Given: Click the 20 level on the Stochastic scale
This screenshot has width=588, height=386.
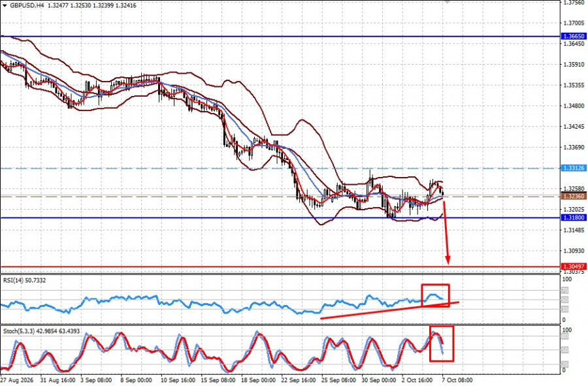Looking at the screenshot, I should point(564,364).
